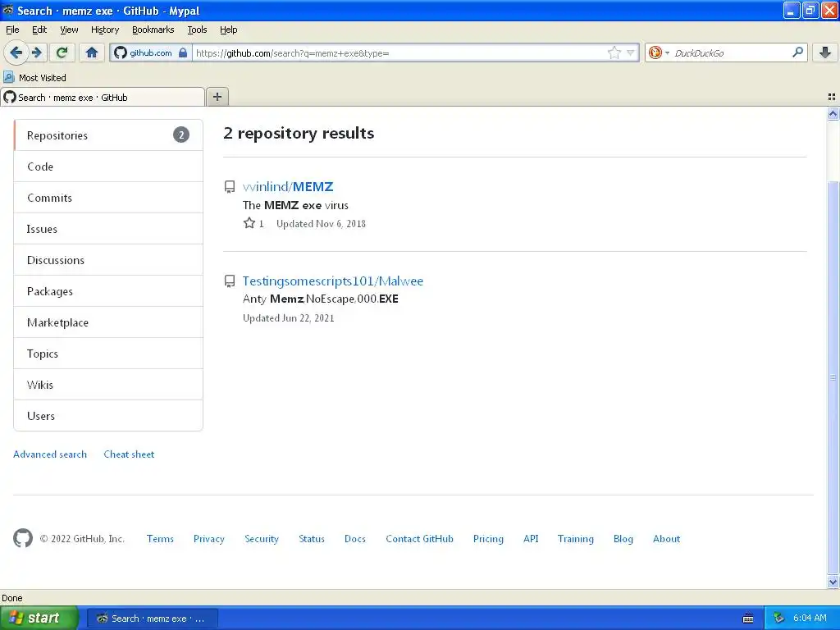This screenshot has width=840, height=630.
Task: Open the Help menu
Action: [x=228, y=30]
